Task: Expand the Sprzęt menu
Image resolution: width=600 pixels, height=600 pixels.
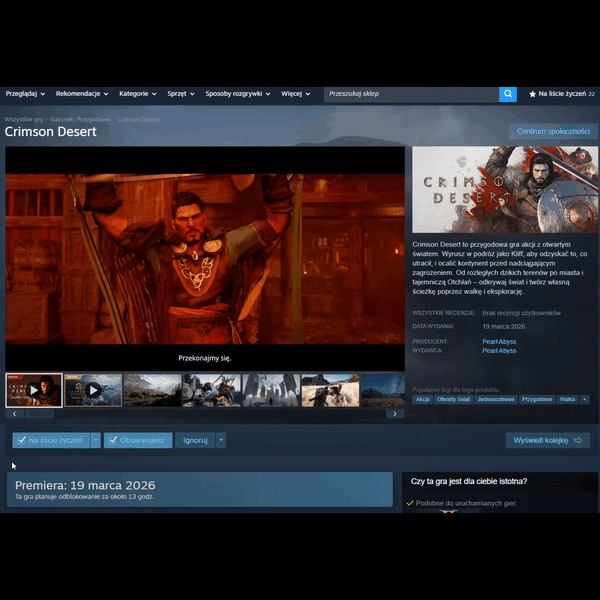Action: click(181, 94)
